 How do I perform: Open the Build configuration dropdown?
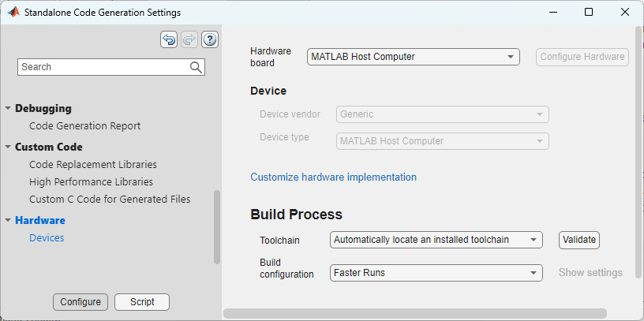(x=436, y=273)
